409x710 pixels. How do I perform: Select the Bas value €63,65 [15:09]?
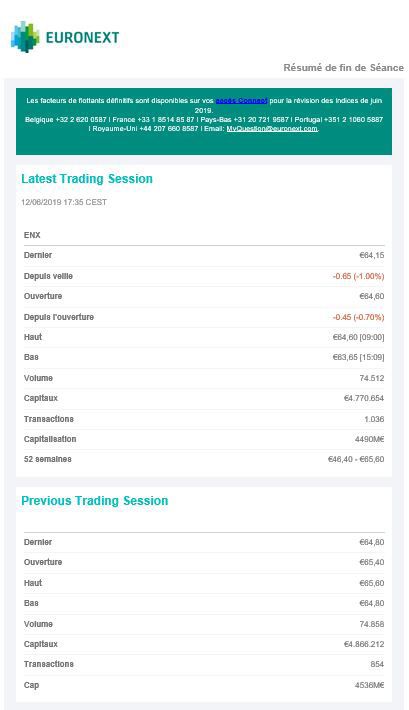coord(358,357)
